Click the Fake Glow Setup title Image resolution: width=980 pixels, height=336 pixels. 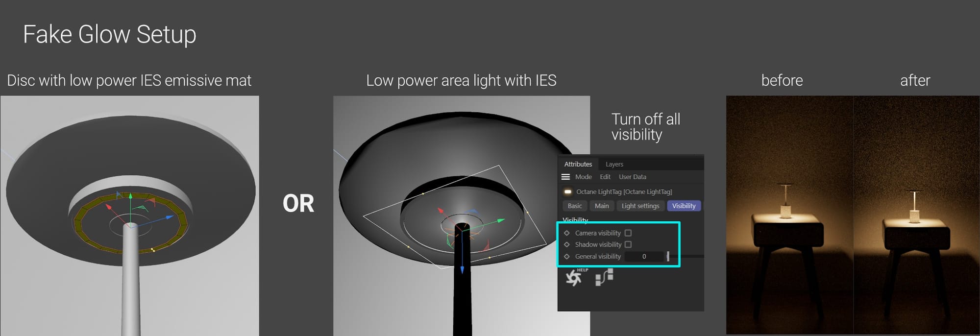point(110,34)
